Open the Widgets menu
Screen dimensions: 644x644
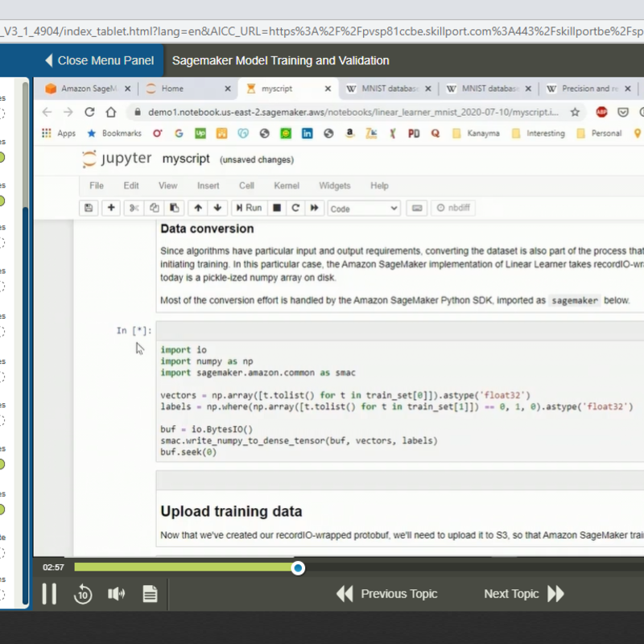pyautogui.click(x=334, y=186)
